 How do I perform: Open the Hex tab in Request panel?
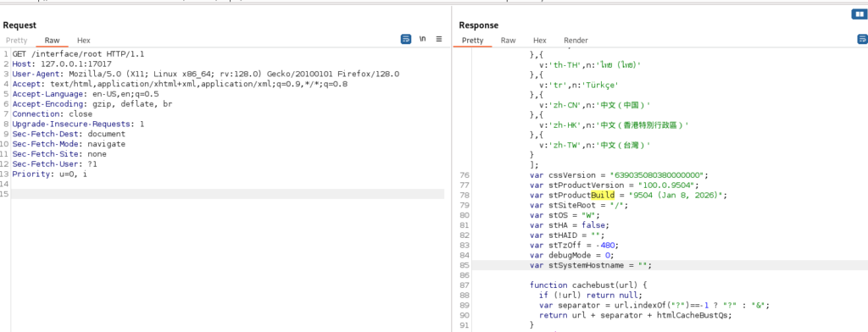tap(84, 41)
